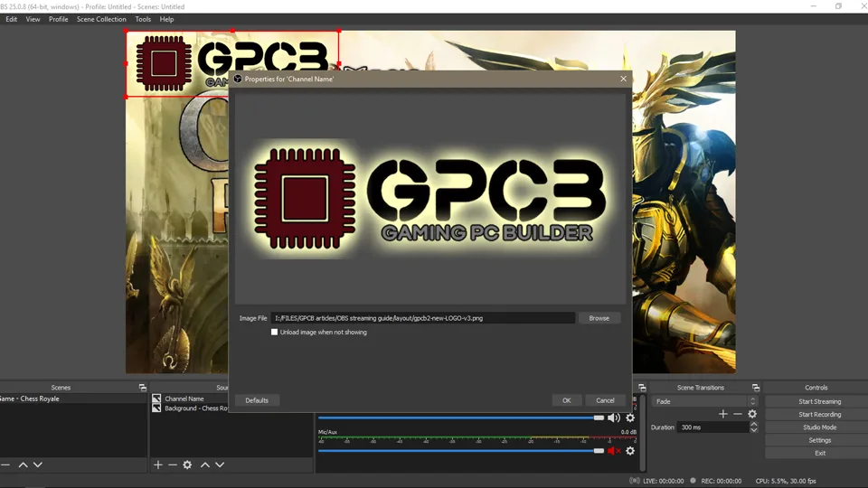The image size is (868, 488).
Task: Pop out the Scenes dock
Action: 142,388
